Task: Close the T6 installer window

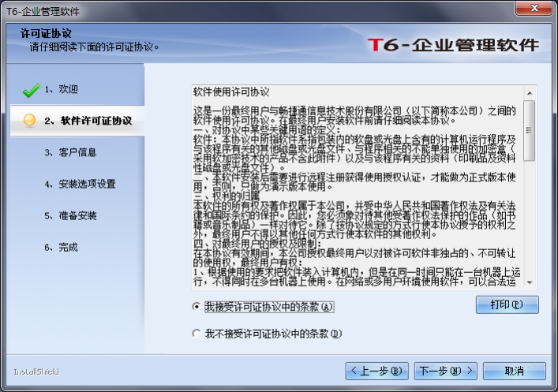Action: coord(534,8)
